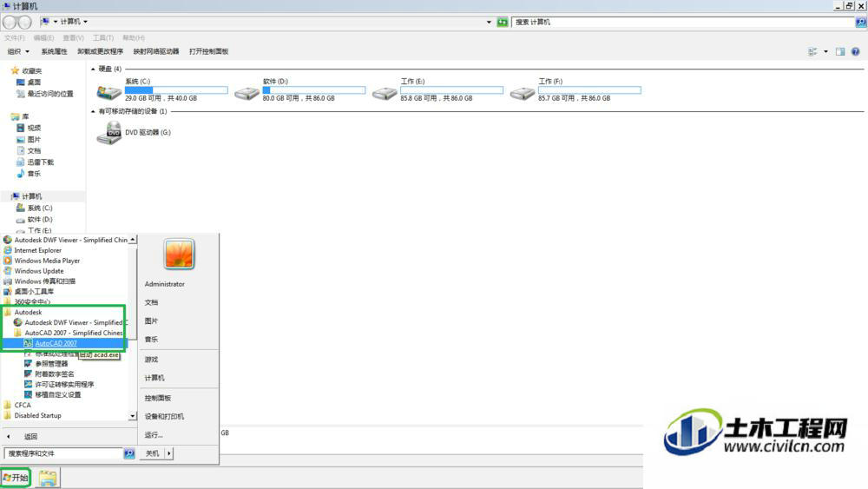Open 计算机 from Start menu right pane
Screen dimensions: 868x489
pos(155,378)
